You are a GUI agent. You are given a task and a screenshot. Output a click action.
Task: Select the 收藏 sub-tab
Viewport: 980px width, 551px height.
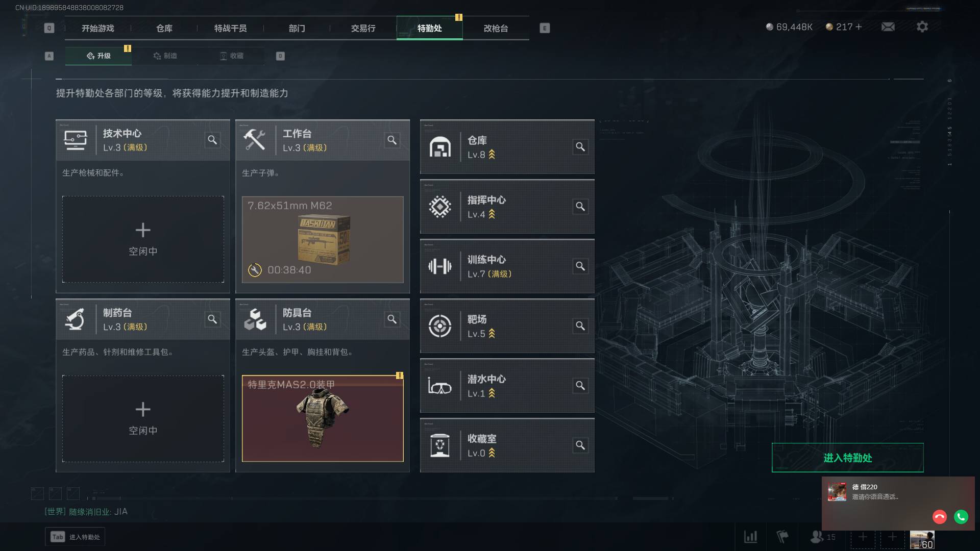pos(231,56)
